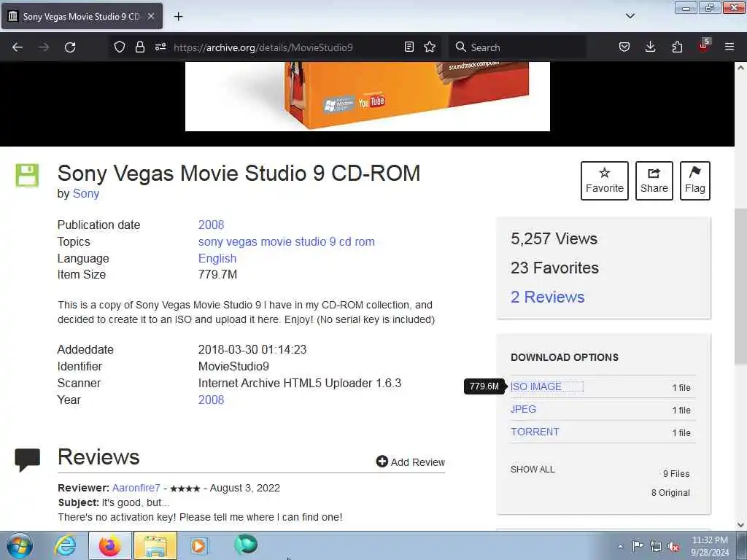This screenshot has width=747, height=560.
Task: Open network status tray icon
Action: pos(656,546)
